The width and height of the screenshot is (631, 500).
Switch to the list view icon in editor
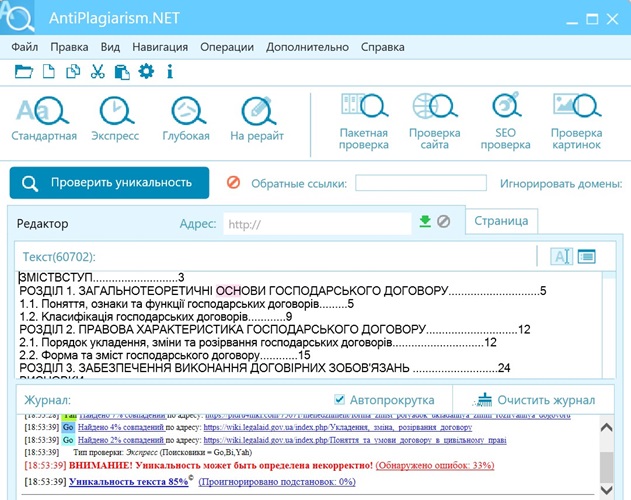587,256
